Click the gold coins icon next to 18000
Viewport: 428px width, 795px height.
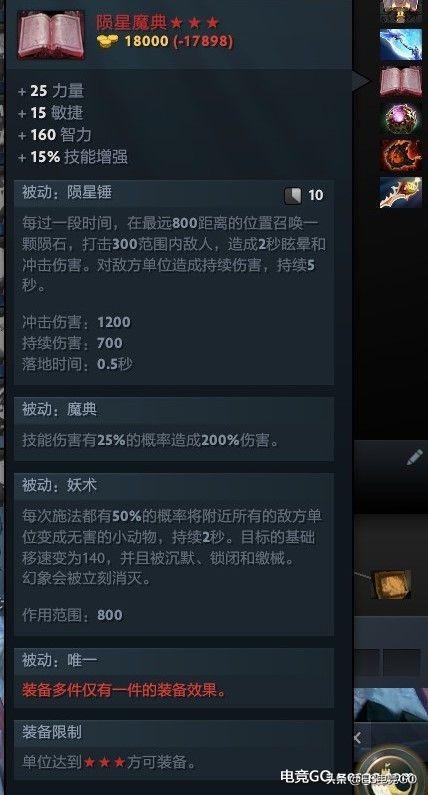108,40
